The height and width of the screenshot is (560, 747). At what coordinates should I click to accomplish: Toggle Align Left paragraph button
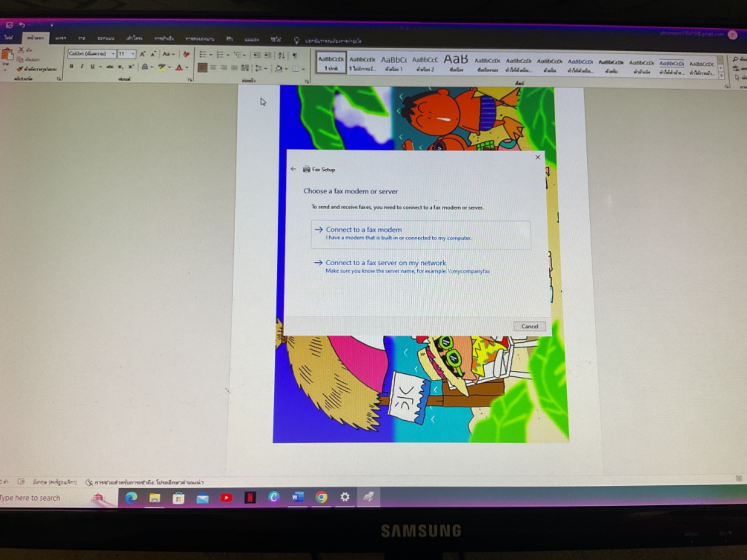202,68
